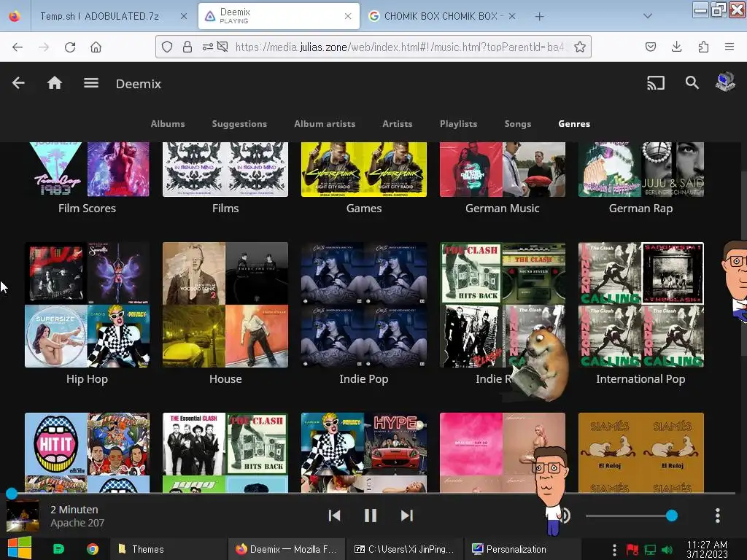This screenshot has width=747, height=560.
Task: Bookmark this page with the star
Action: (580, 47)
